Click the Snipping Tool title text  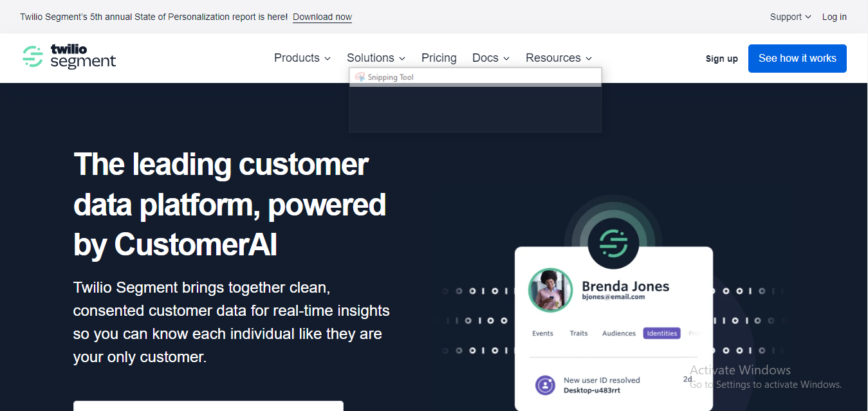[x=391, y=77]
